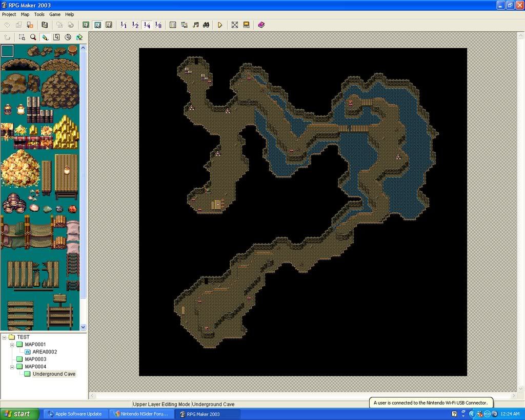Collapse the MAP0004 tree node
This screenshot has height=420, width=525.
(x=12, y=367)
